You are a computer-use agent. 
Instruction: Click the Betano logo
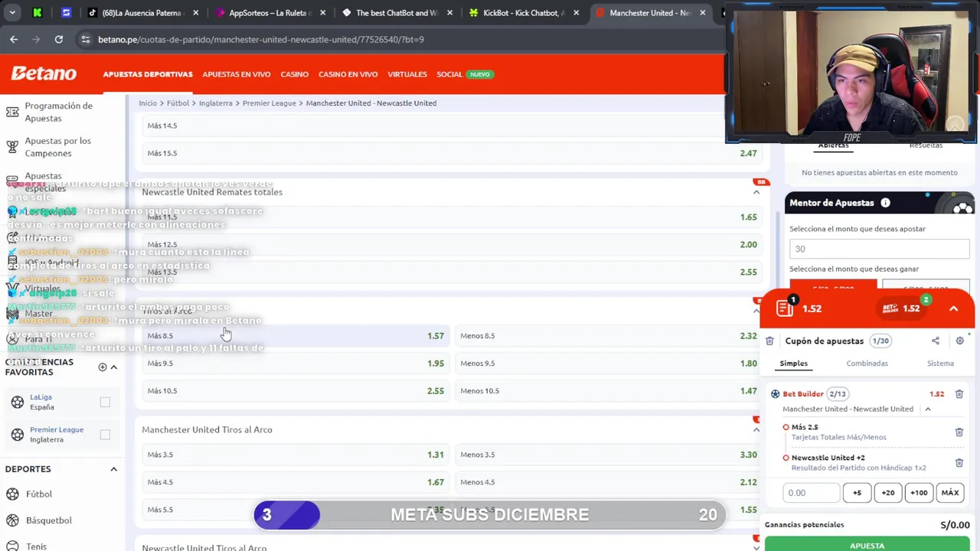tap(44, 73)
